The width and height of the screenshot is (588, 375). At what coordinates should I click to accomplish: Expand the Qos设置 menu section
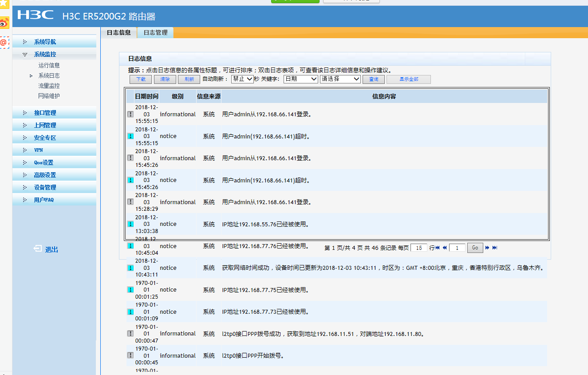54,162
